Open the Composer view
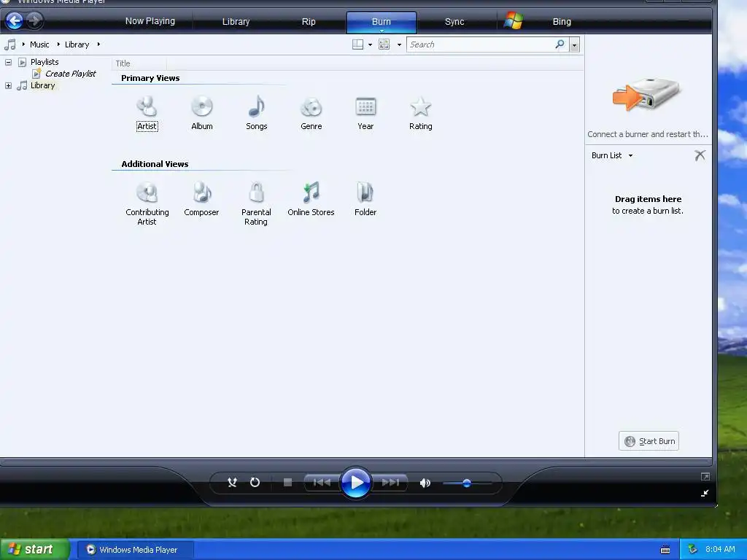747x560 pixels. (201, 199)
